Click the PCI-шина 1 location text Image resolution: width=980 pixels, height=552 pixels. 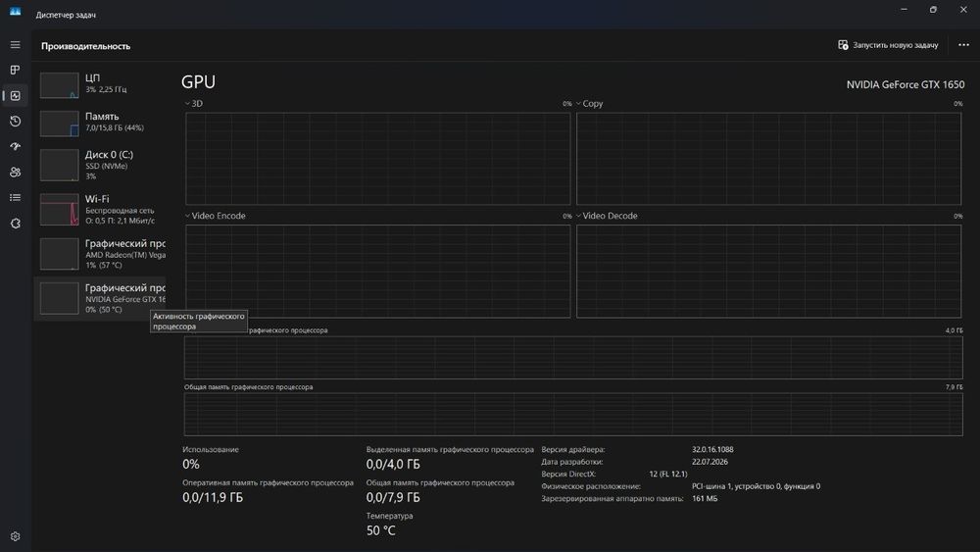(756, 486)
